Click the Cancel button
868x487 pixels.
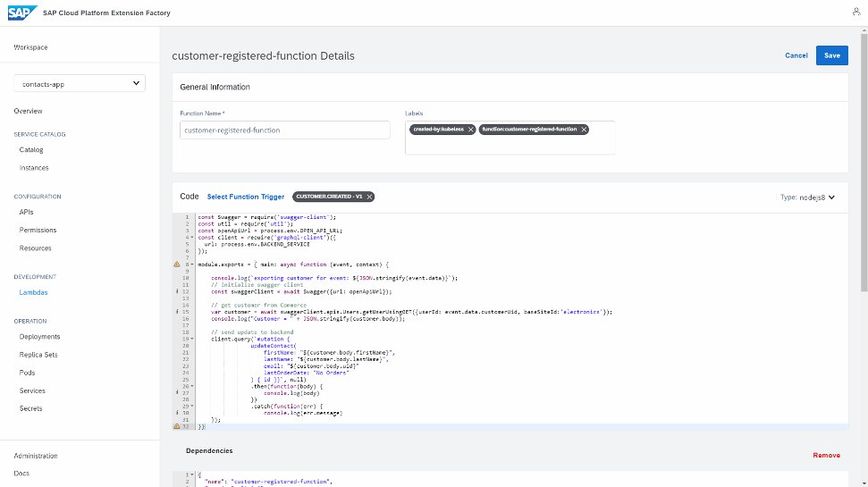796,55
